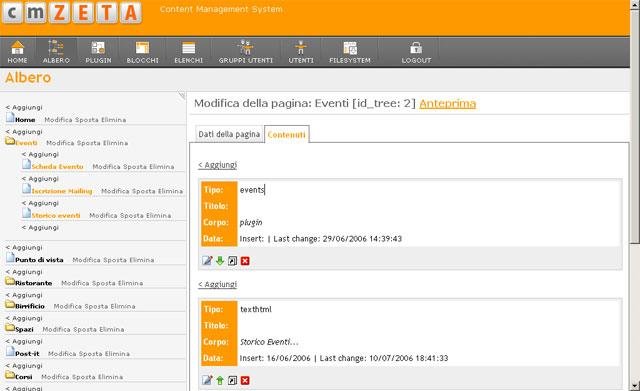The width and height of the screenshot is (640, 391).
Task: Click the 'plugin' body text
Action: point(251,222)
